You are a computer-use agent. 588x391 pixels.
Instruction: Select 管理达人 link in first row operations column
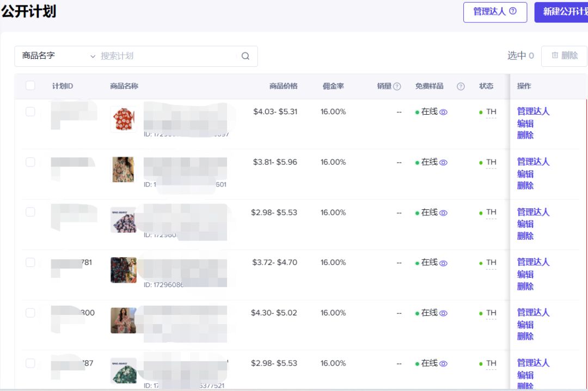click(532, 111)
